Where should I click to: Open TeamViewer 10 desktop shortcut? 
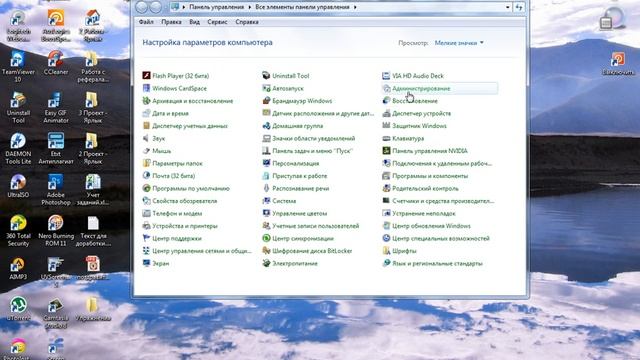[x=18, y=67]
